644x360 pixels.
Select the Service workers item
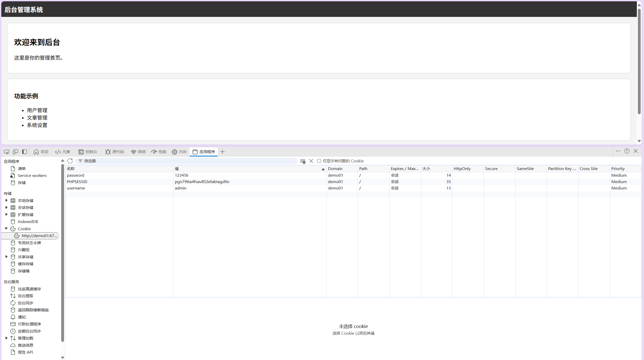[x=32, y=176]
